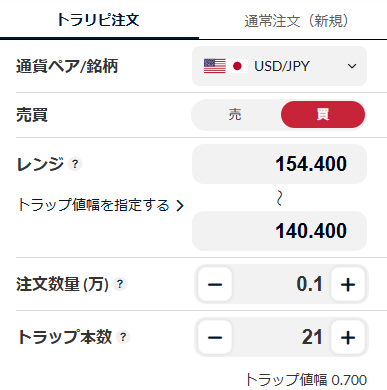Click the lower range field 140.400
Viewport: 387px width, 390px height.
pyautogui.click(x=279, y=231)
